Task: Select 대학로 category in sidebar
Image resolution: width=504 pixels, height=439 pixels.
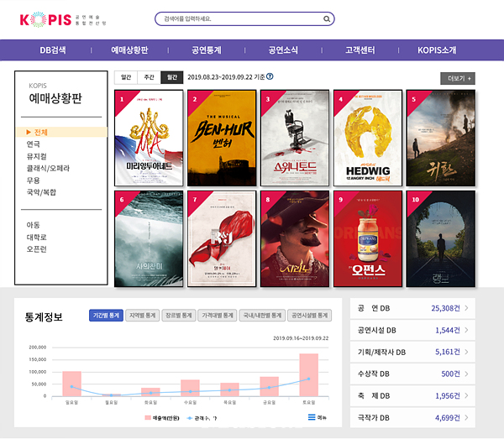Action: click(37, 237)
